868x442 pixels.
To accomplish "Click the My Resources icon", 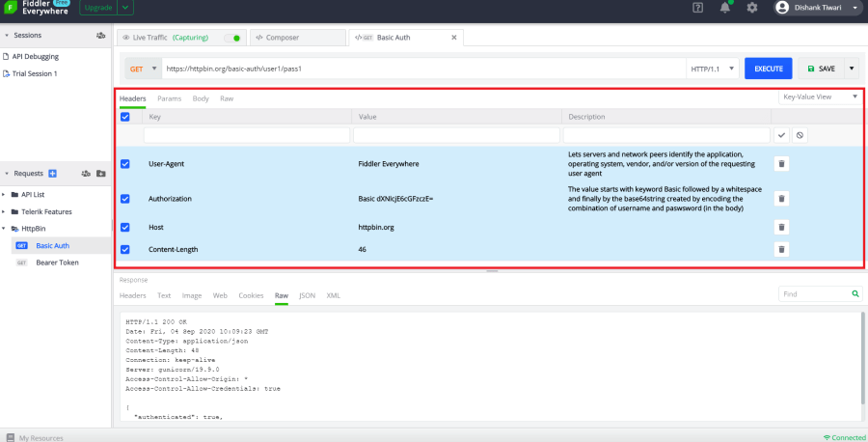I will (10, 437).
